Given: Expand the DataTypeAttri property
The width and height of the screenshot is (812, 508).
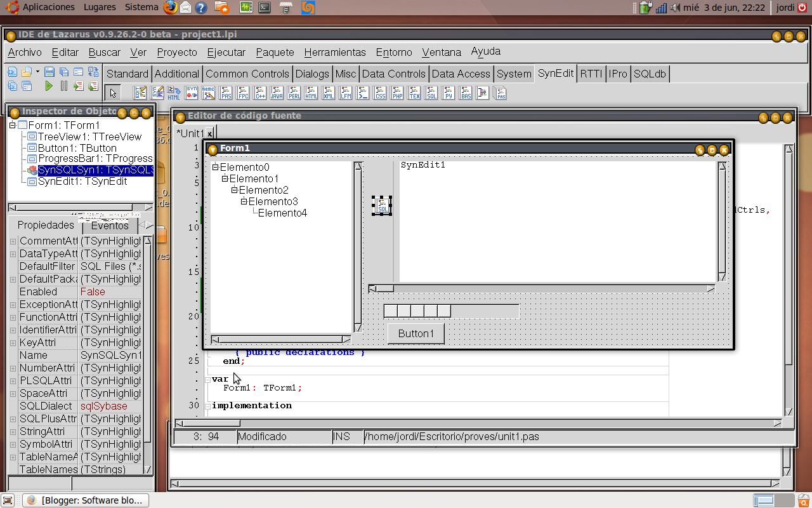Looking at the screenshot, I should pyautogui.click(x=13, y=254).
